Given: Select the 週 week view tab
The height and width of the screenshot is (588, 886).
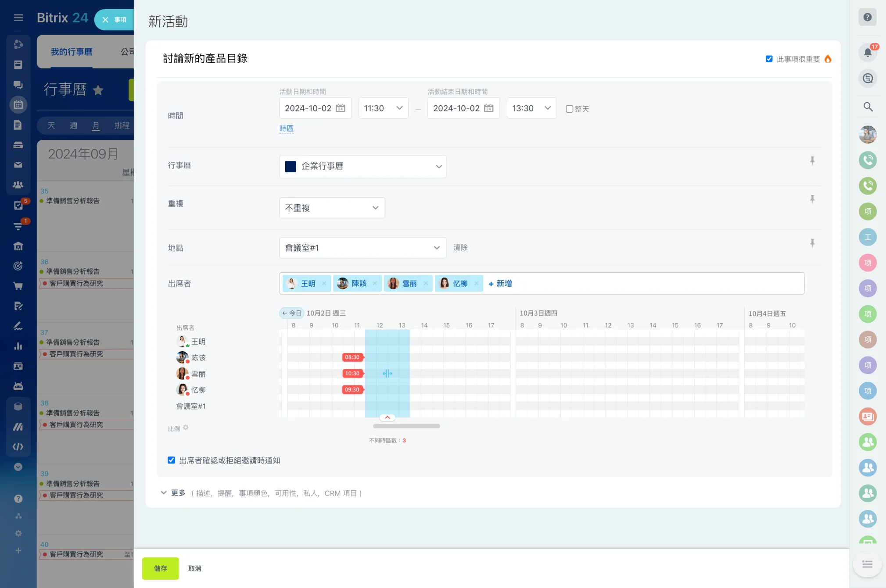Looking at the screenshot, I should [x=73, y=125].
